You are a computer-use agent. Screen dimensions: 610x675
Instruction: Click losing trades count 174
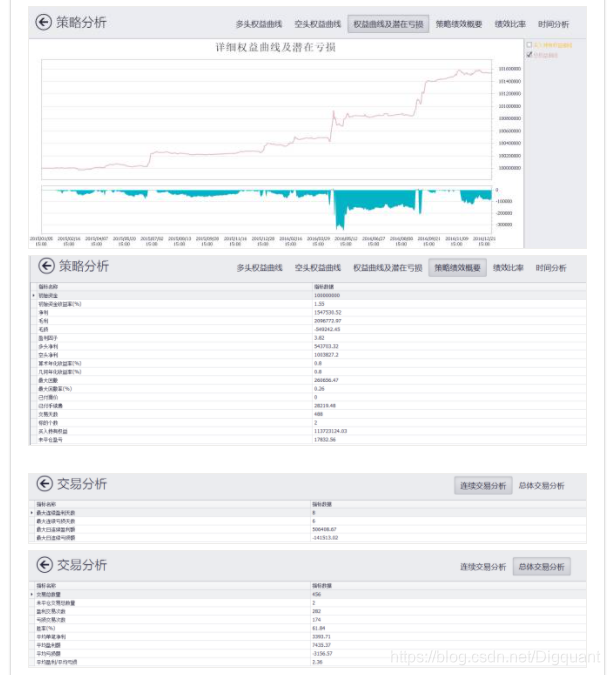tap(316, 619)
